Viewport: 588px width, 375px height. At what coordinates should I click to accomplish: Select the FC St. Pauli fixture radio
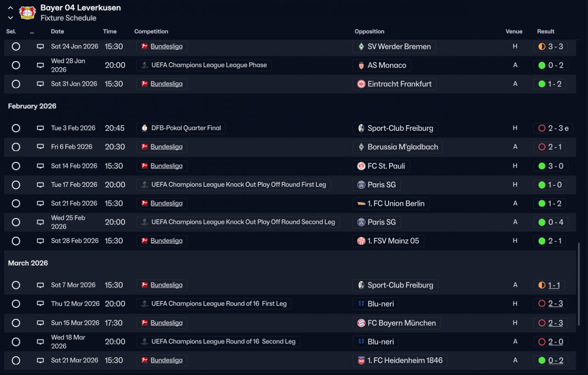pyautogui.click(x=16, y=166)
